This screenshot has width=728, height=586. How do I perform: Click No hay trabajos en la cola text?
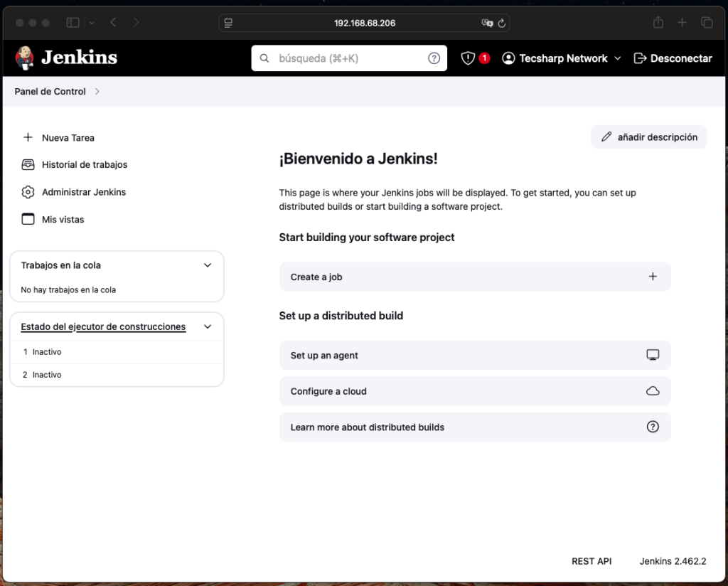68,289
